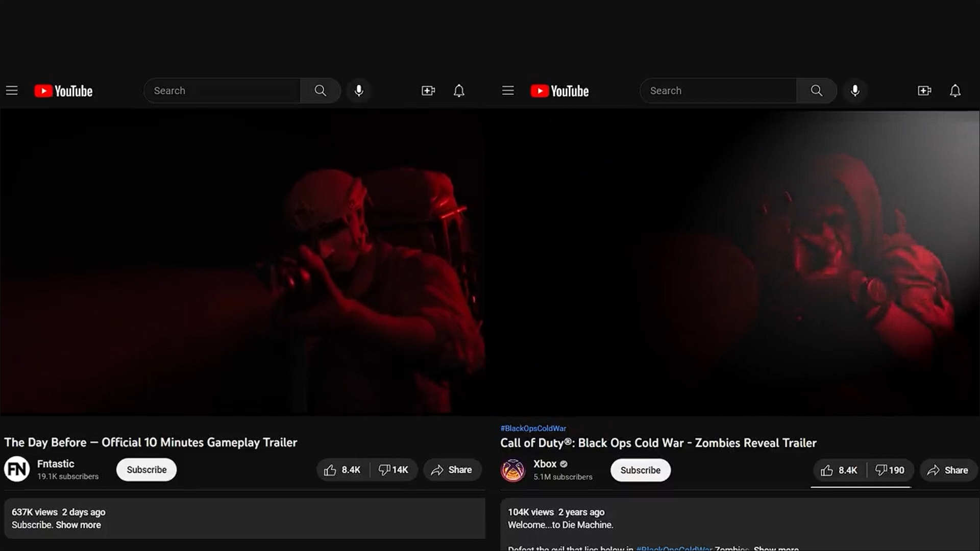Screen dimensions: 980x551
Task: Click share button on Black Ops Cold War video
Action: 948,469
